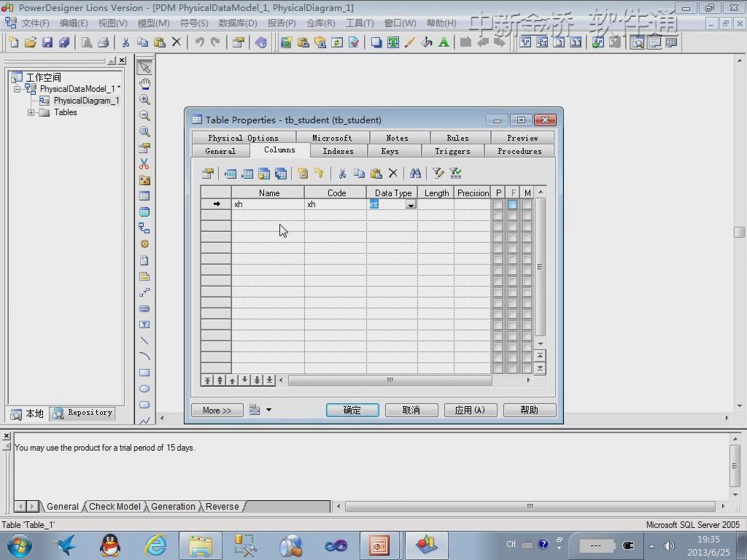747x560 pixels.
Task: Click Add a Row icon in Columns toolbar
Action: click(x=247, y=174)
